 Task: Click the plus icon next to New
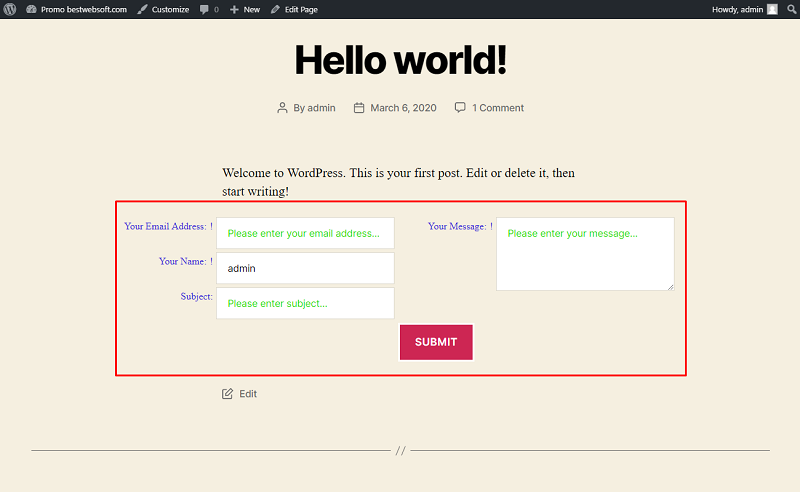[234, 9]
